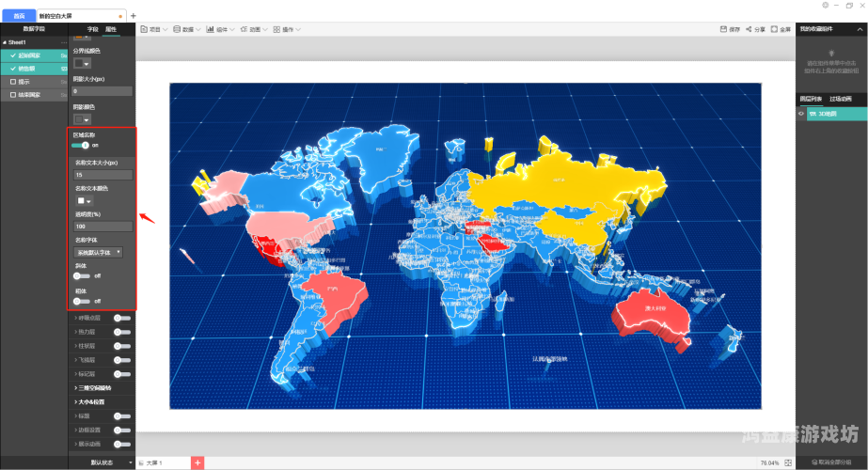Check the 结束国家 field checkbox
The image size is (868, 470).
tap(13, 95)
